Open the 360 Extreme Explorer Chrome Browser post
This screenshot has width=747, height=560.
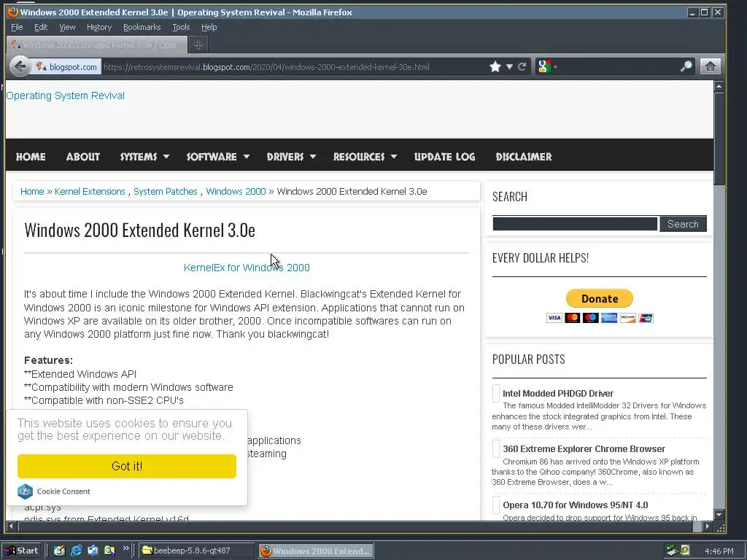(584, 449)
